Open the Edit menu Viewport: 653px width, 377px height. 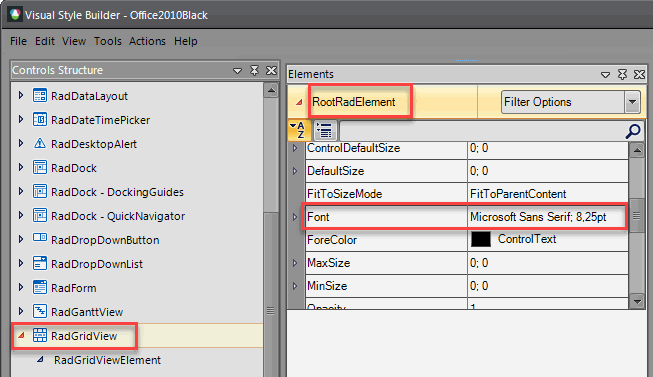[45, 41]
